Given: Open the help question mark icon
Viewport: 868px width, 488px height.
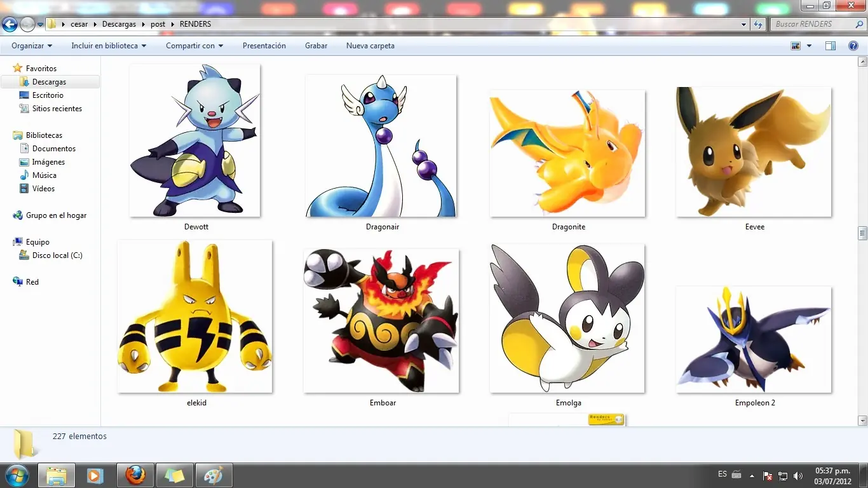Looking at the screenshot, I should tap(853, 46).
